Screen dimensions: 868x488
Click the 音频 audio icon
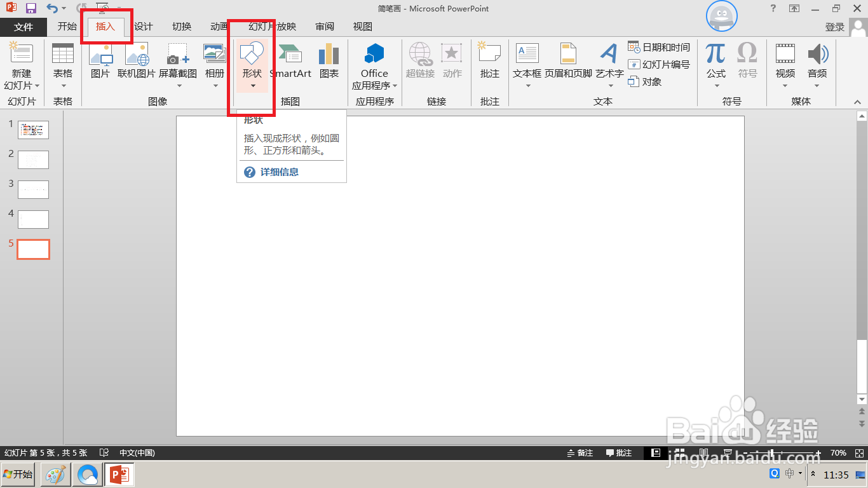(x=817, y=53)
